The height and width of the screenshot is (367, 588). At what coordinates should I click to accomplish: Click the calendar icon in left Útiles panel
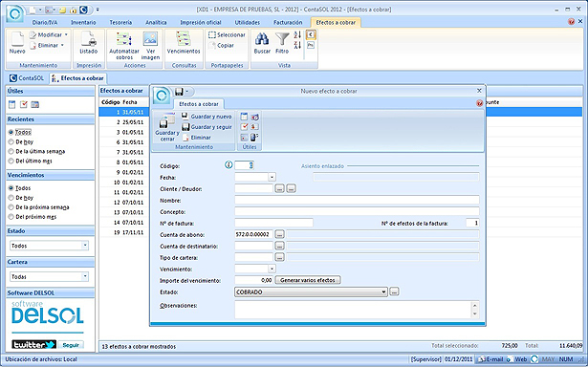(x=12, y=104)
